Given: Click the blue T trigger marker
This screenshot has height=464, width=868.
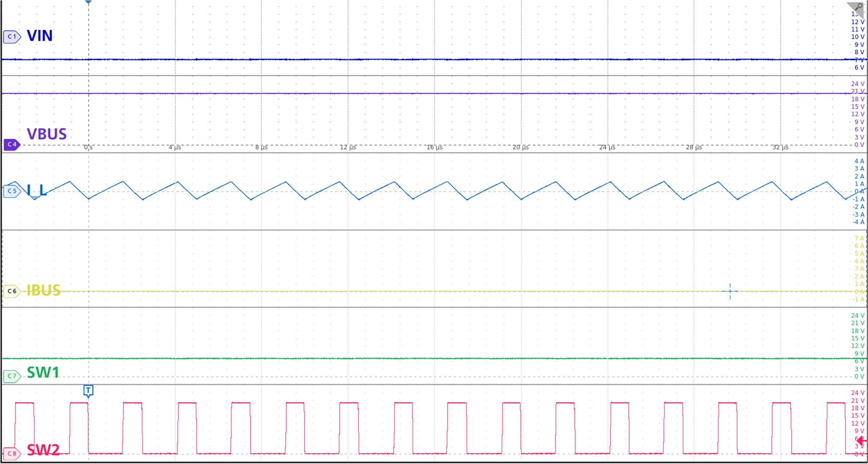Looking at the screenshot, I should tap(88, 391).
